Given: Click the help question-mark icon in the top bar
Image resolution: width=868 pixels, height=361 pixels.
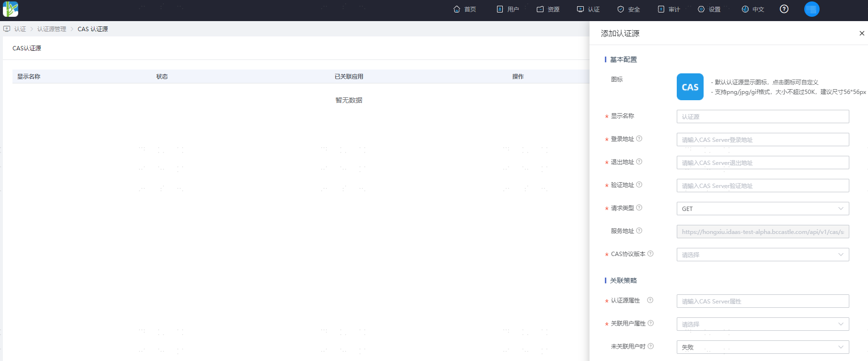Looking at the screenshot, I should 784,9.
